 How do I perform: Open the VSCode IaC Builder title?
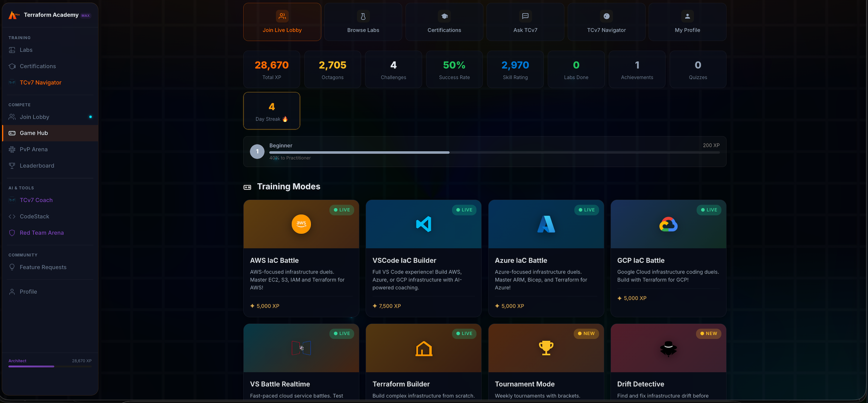(404, 260)
